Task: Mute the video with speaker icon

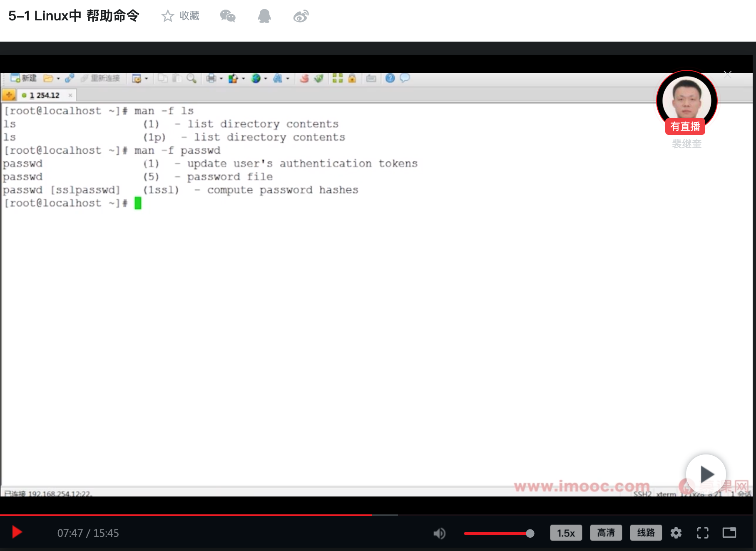Action: [x=439, y=533]
